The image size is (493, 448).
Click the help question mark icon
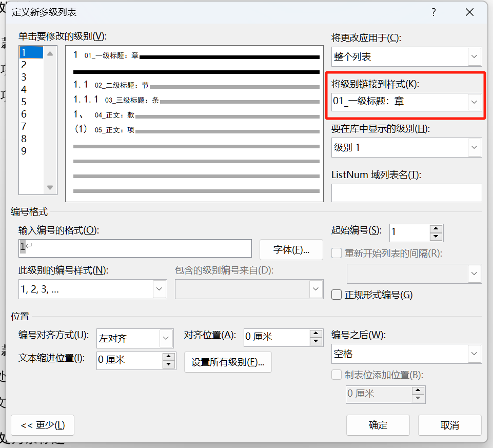click(x=433, y=12)
